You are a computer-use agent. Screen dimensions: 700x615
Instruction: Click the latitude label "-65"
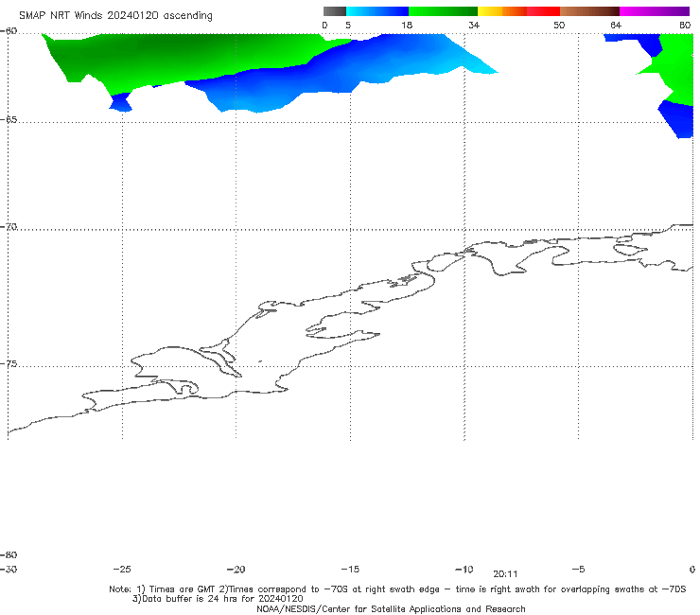9,120
